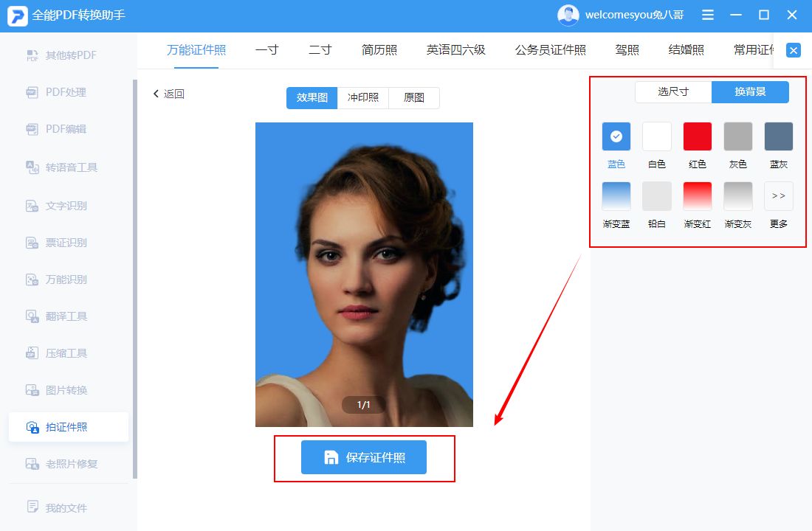812x531 pixels.
Task: Open the 万能证件照 tab
Action: click(x=196, y=50)
